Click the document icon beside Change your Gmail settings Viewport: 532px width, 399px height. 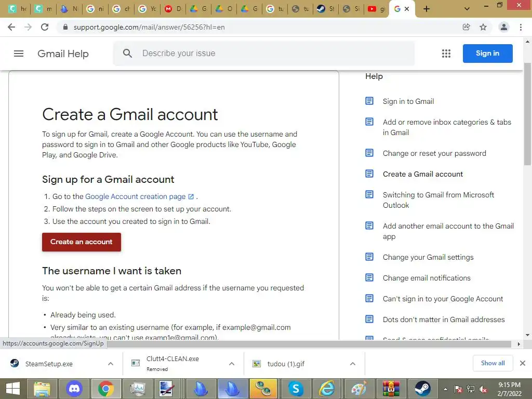pyautogui.click(x=369, y=257)
